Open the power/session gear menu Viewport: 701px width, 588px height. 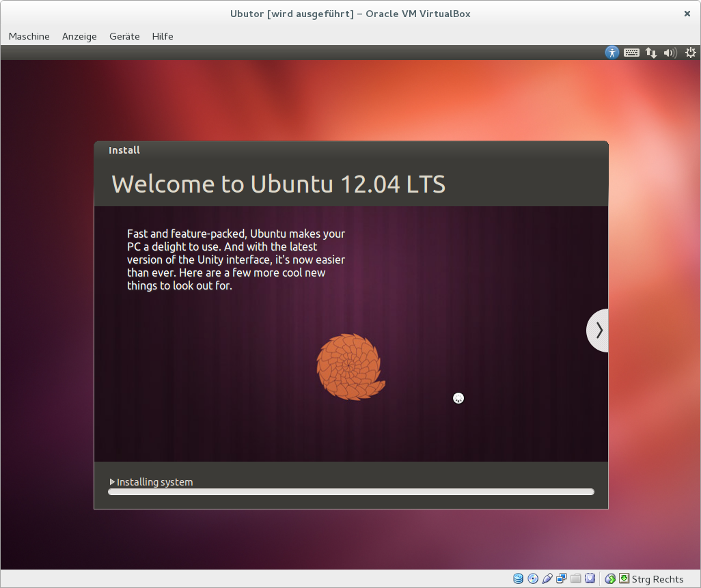point(690,53)
